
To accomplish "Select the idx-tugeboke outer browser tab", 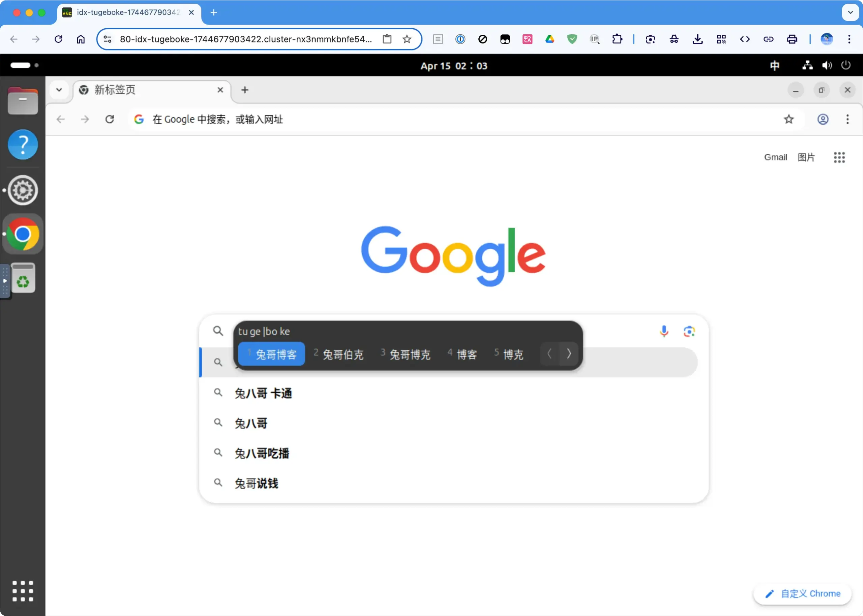I will tap(129, 12).
